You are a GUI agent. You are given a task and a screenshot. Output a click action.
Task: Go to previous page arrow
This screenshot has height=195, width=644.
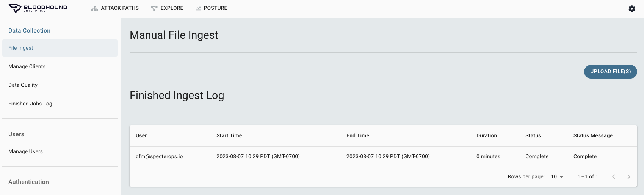coord(614,177)
